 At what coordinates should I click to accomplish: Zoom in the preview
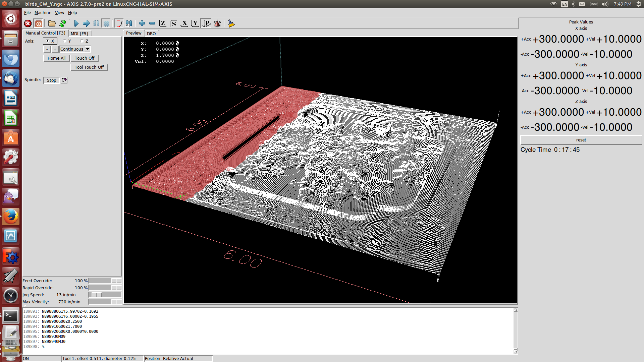[142, 23]
